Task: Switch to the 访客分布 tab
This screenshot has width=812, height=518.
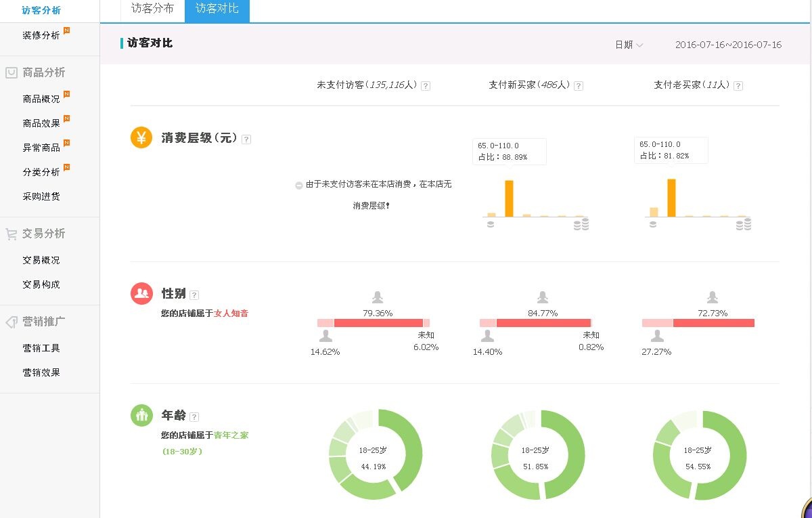Action: click(152, 9)
